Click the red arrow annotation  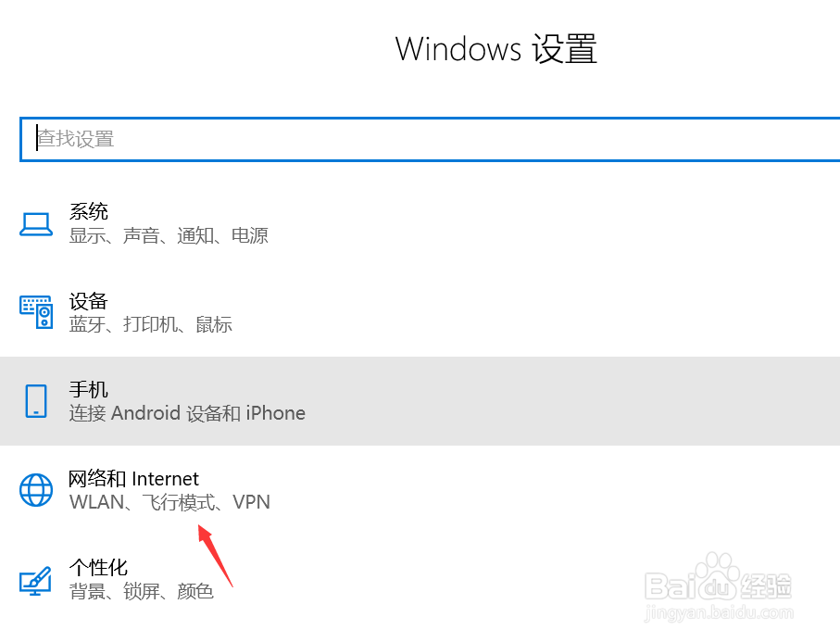pyautogui.click(x=218, y=554)
